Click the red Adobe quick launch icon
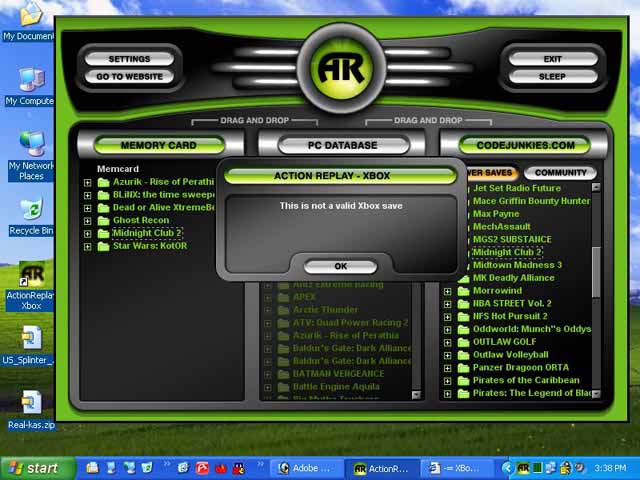 [202, 468]
